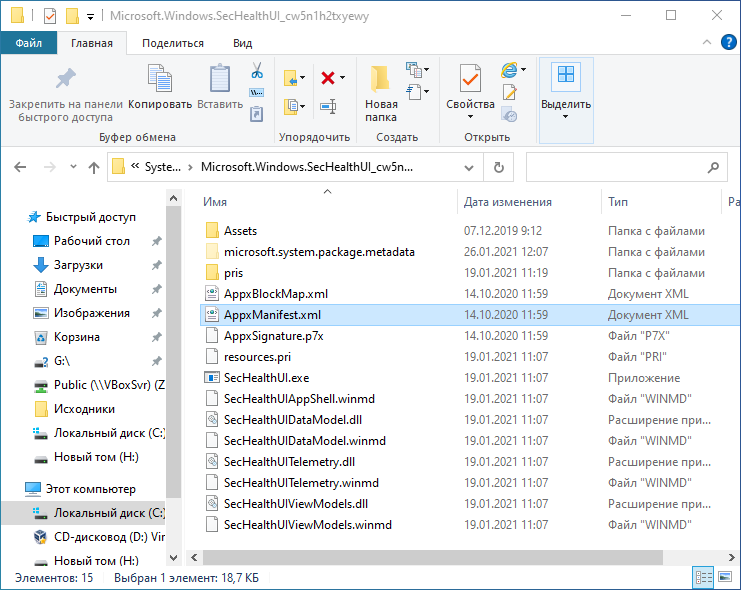Click Quick Access Toolbar new folder icon
741x590 pixels.
pyautogui.click(x=72, y=16)
